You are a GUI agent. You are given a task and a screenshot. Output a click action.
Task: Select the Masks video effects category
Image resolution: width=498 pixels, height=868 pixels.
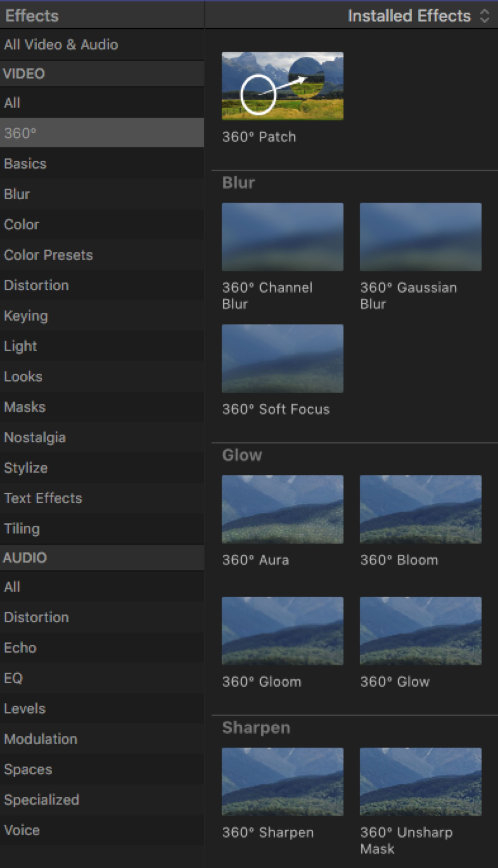pos(25,407)
